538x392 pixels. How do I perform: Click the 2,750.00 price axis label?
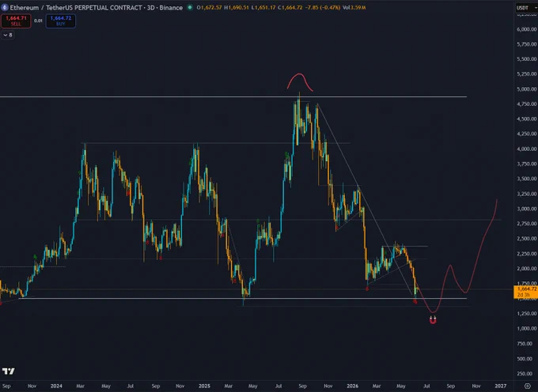[527, 224]
